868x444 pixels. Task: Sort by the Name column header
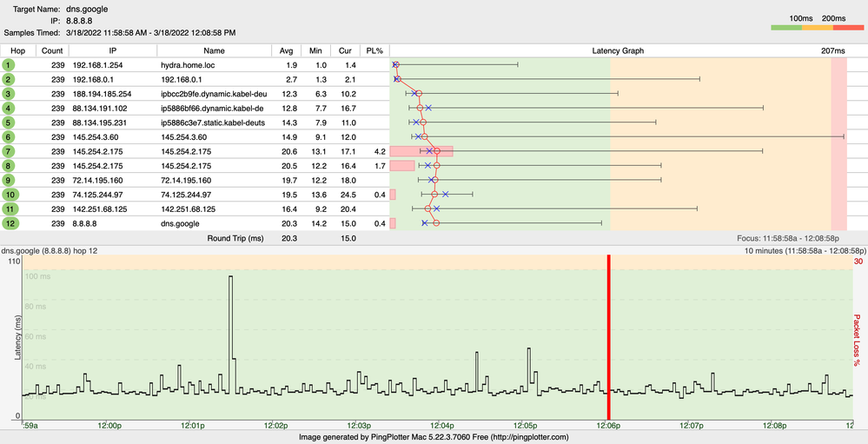pyautogui.click(x=215, y=51)
